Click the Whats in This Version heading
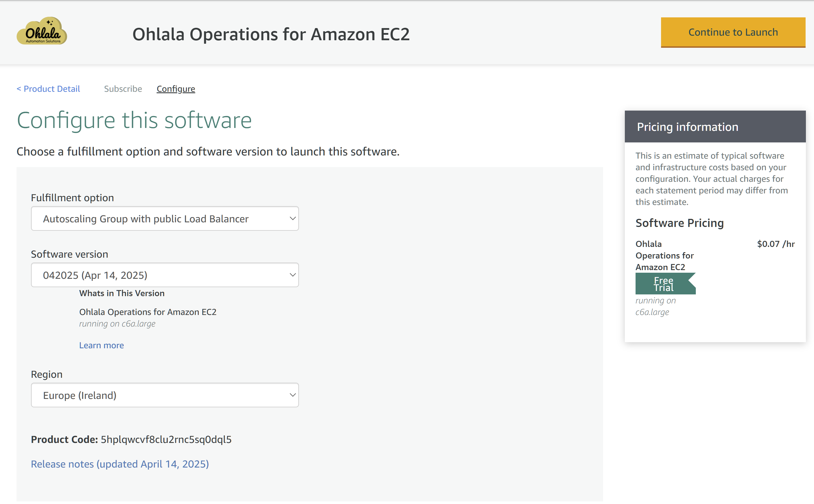Viewport: 814px width, 504px height. pos(122,293)
